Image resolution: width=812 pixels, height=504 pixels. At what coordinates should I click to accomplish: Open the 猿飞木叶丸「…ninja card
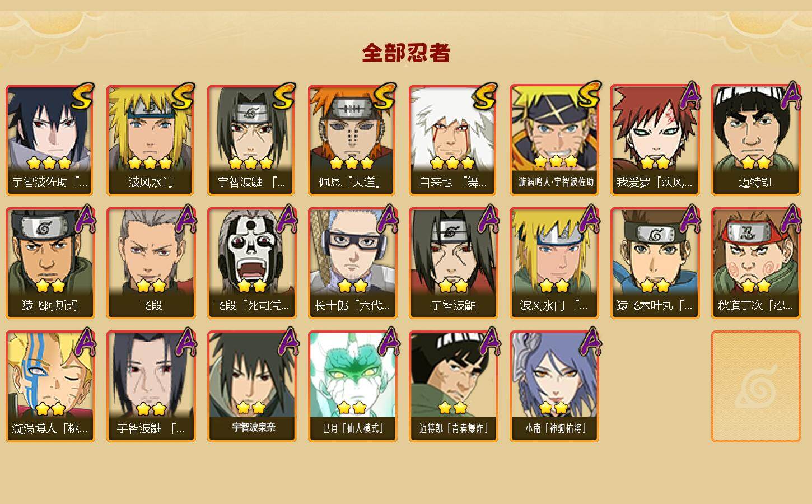[655, 263]
